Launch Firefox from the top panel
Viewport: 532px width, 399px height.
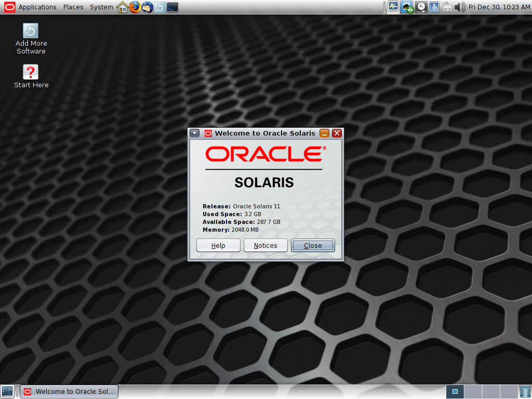[x=135, y=7]
